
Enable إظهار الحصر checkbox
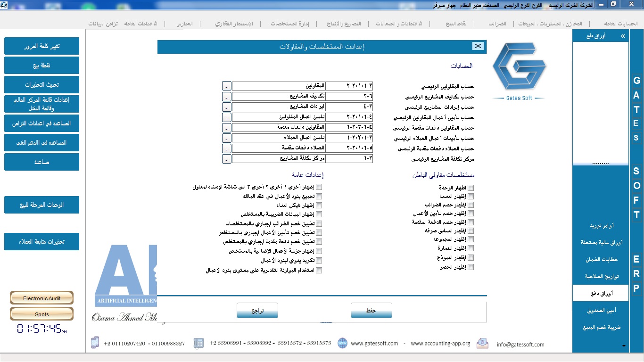coord(471,267)
